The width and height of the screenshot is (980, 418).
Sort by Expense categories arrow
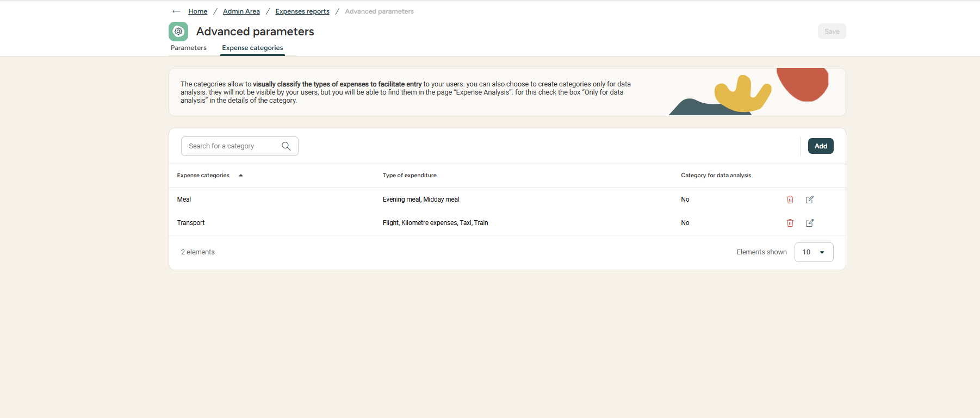(x=240, y=176)
